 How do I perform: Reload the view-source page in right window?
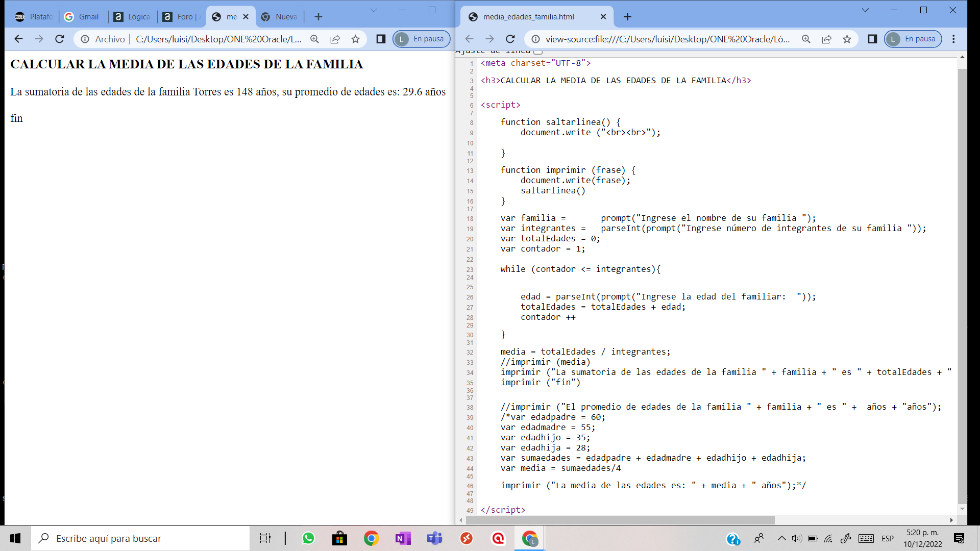click(x=510, y=39)
